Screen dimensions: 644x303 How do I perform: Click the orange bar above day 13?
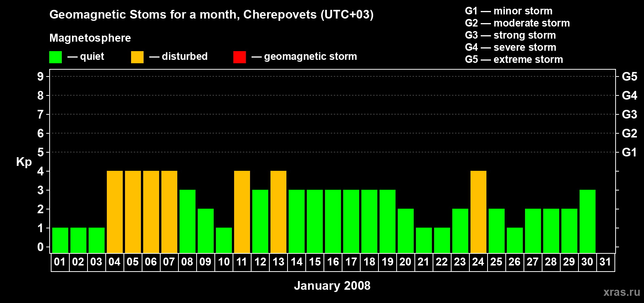[x=278, y=212]
